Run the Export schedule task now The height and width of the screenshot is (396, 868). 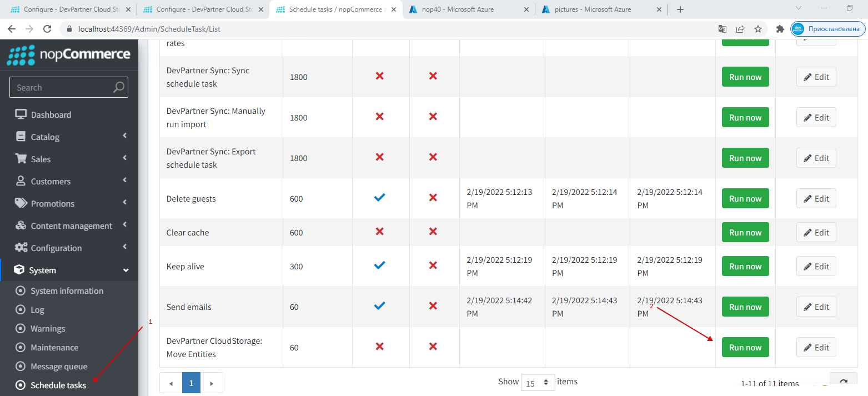pyautogui.click(x=745, y=158)
